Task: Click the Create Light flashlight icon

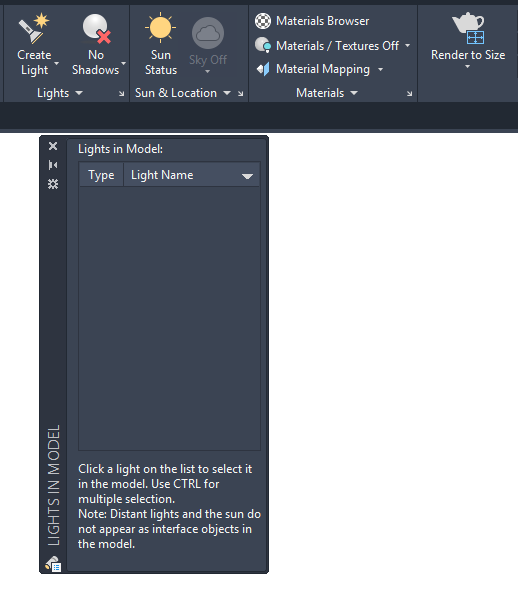Action: tap(34, 28)
